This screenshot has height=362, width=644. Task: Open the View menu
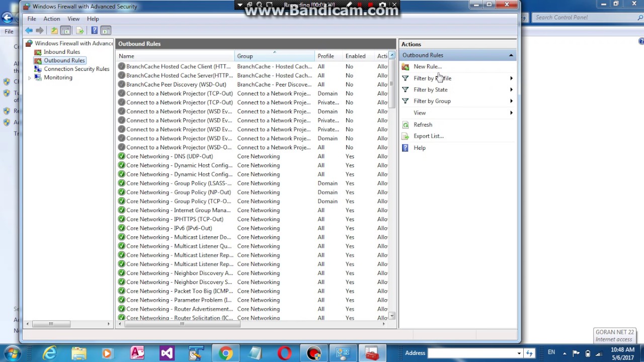click(x=73, y=19)
